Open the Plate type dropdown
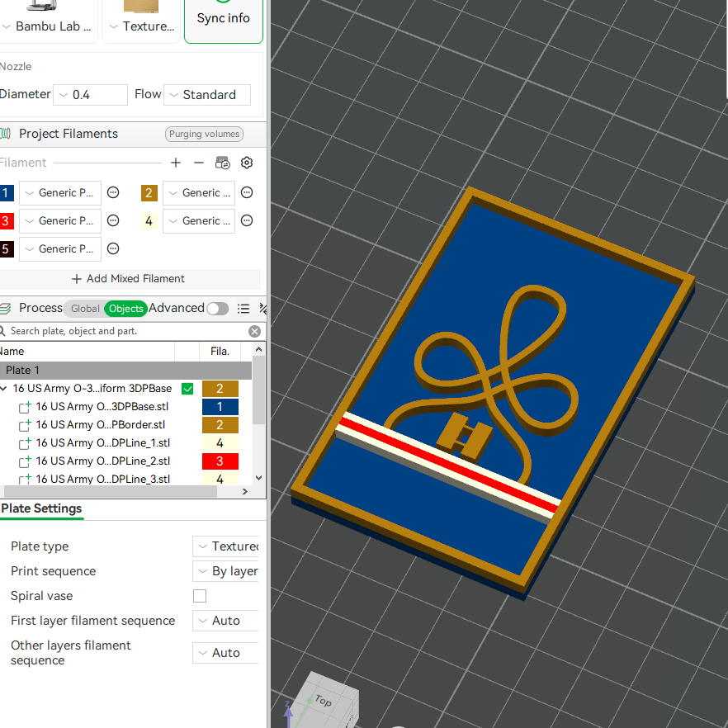The height and width of the screenshot is (728, 728). 225,546
